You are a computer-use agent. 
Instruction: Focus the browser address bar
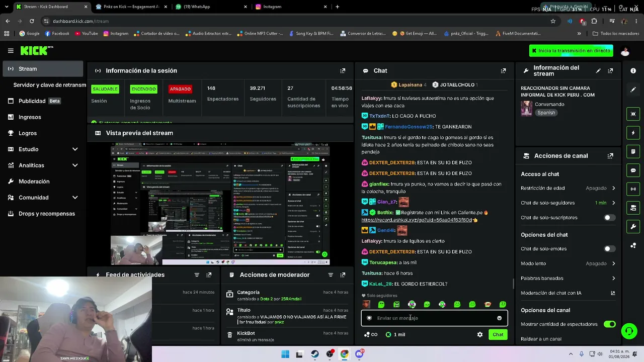coord(297,21)
